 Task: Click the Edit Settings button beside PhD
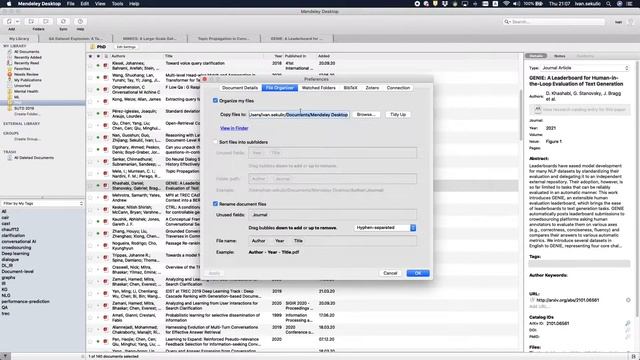pyautogui.click(x=126, y=47)
